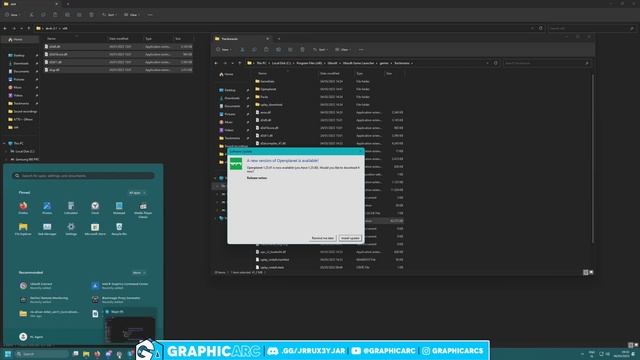This screenshot has height=360, width=640.
Task: Close the Software Update dialog
Action: click(360, 151)
